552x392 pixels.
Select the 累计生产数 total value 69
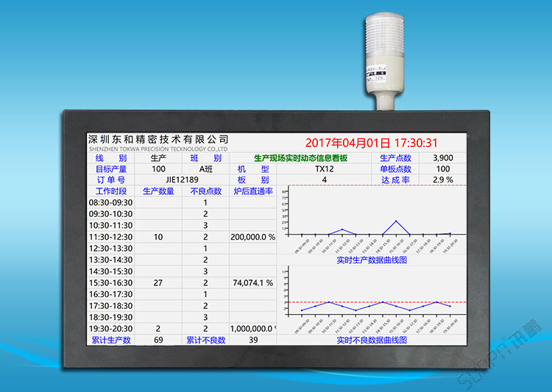click(158, 341)
